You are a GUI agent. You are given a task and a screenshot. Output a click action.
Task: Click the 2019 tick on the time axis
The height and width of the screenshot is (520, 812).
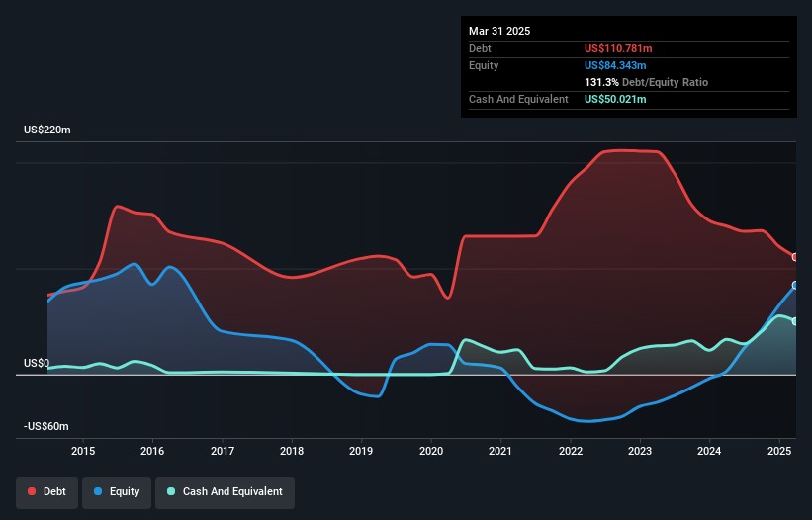coord(362,452)
